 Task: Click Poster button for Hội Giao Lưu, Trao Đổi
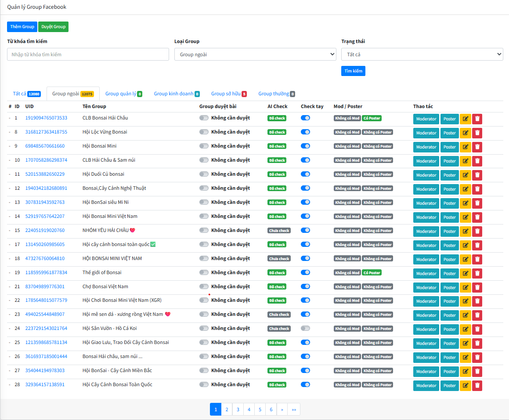pyautogui.click(x=450, y=344)
